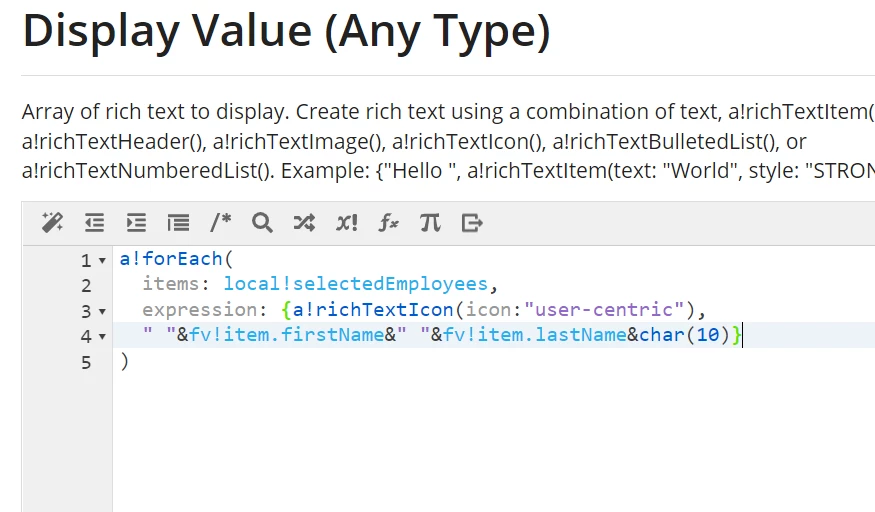The image size is (875, 512).
Task: Click the a!richTextIcon function in line 3
Action: click(373, 310)
